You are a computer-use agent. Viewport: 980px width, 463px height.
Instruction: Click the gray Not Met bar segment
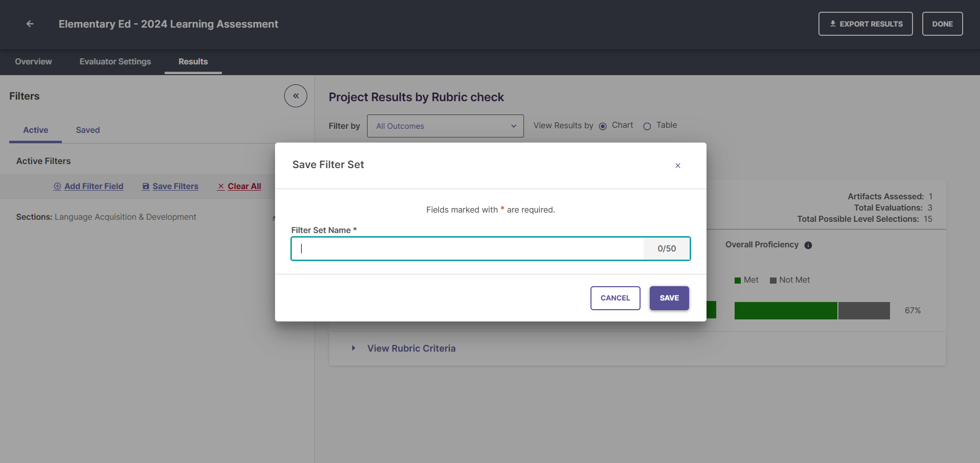point(864,311)
